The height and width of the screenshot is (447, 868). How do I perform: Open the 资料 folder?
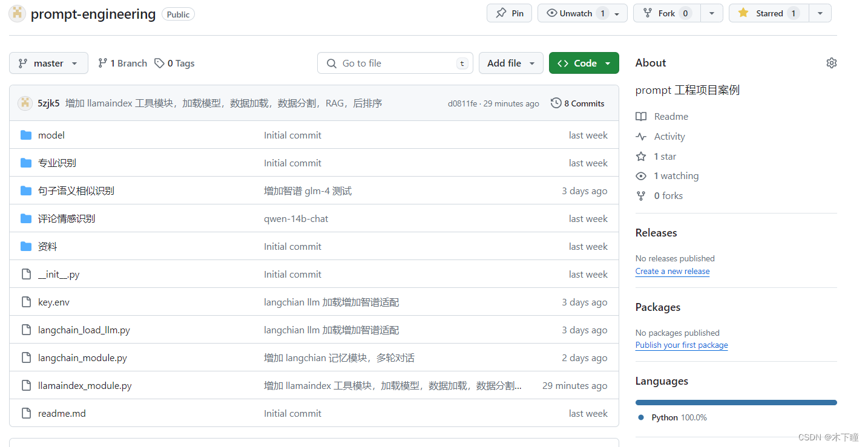coord(48,246)
